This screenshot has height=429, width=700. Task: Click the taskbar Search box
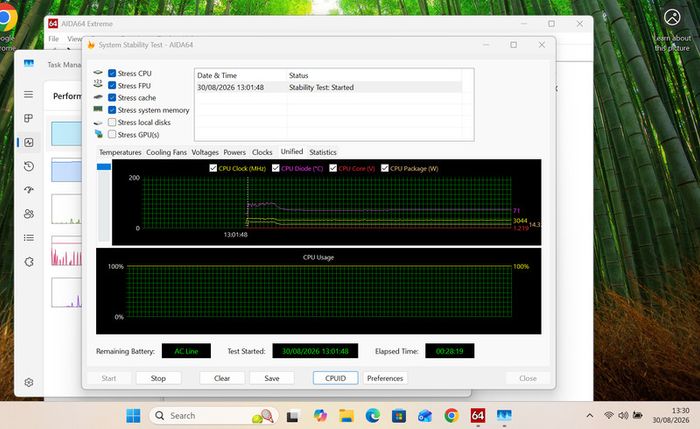(x=214, y=416)
